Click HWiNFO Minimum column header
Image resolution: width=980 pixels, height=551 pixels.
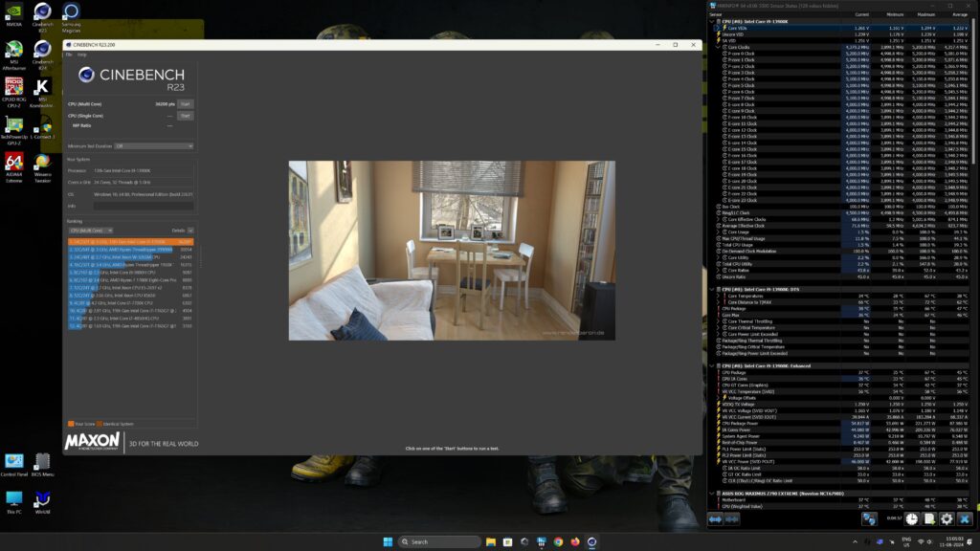[895, 14]
